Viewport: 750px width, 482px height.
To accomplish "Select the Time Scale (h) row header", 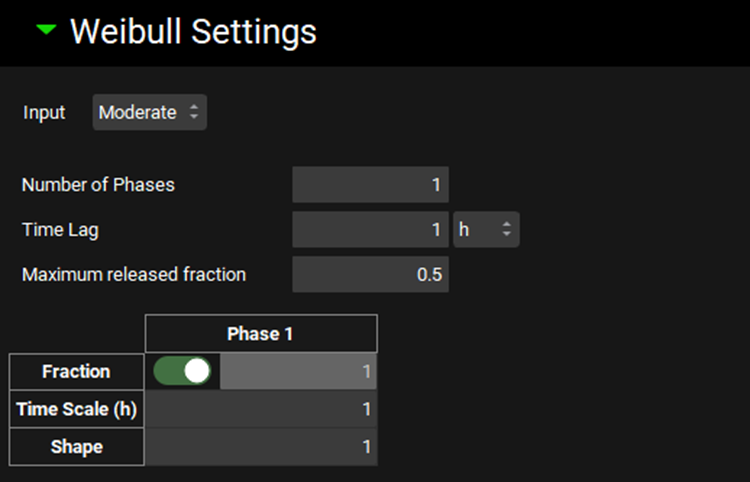I will click(76, 409).
